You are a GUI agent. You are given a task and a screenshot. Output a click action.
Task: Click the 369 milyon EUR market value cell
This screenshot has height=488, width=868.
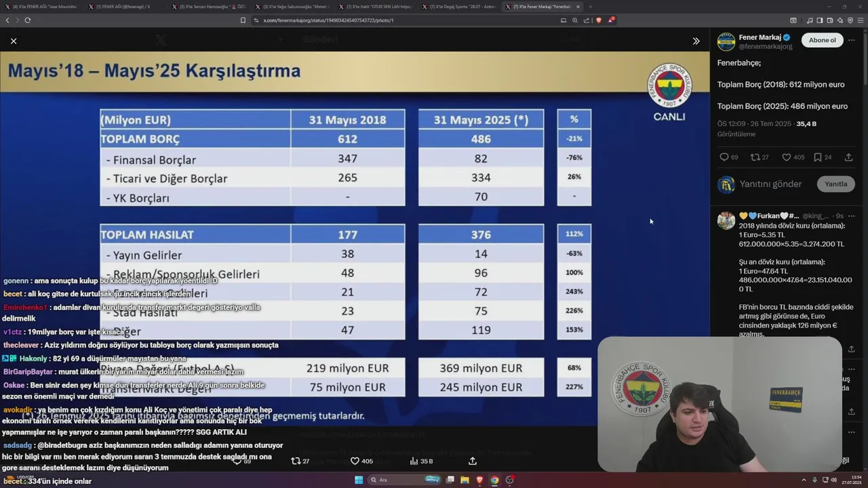point(481,368)
